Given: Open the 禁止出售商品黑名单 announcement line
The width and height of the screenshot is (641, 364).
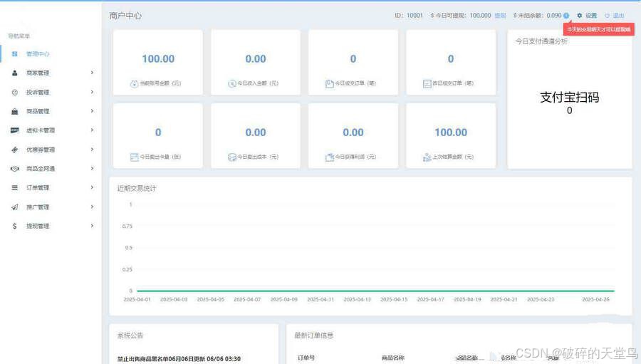Looking at the screenshot, I should (x=179, y=359).
